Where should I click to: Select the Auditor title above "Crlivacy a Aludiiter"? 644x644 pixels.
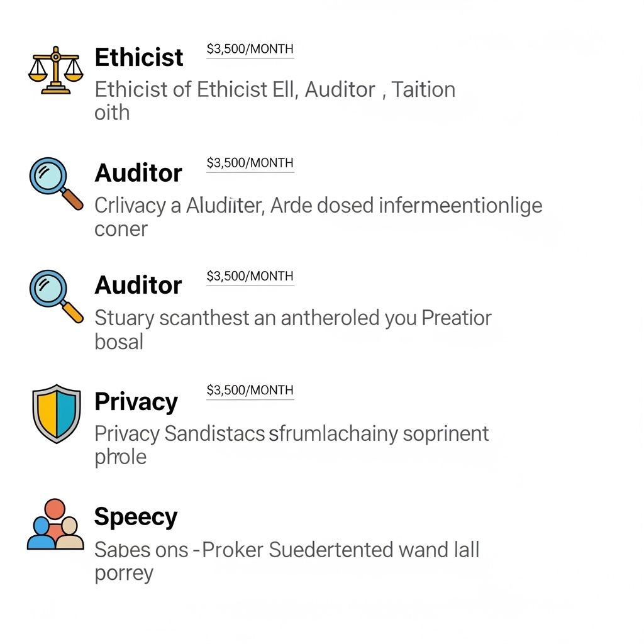[138, 173]
